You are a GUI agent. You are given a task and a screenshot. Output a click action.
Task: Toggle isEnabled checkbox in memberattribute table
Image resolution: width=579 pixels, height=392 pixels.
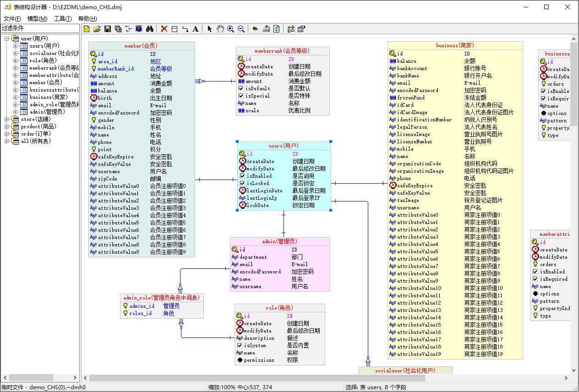(535, 272)
